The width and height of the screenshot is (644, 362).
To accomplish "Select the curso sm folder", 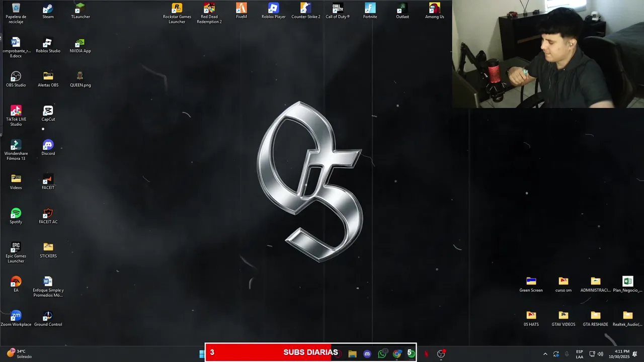I will pyautogui.click(x=563, y=285).
